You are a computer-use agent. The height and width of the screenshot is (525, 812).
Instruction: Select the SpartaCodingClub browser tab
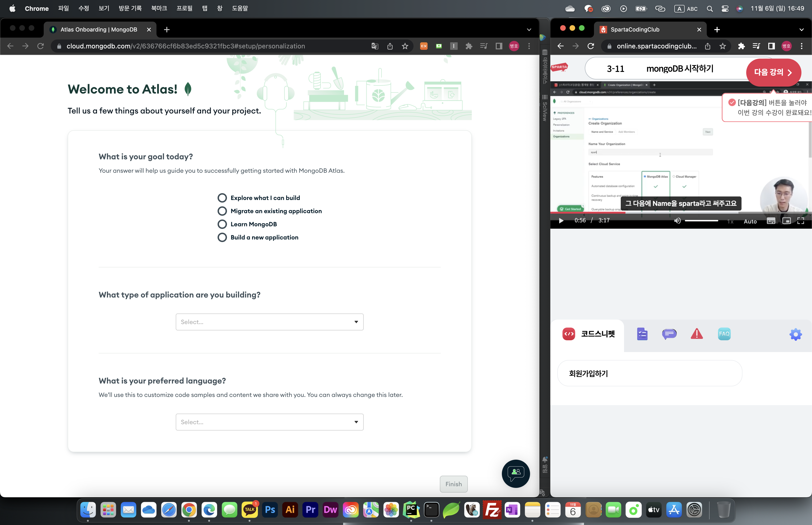pos(650,30)
